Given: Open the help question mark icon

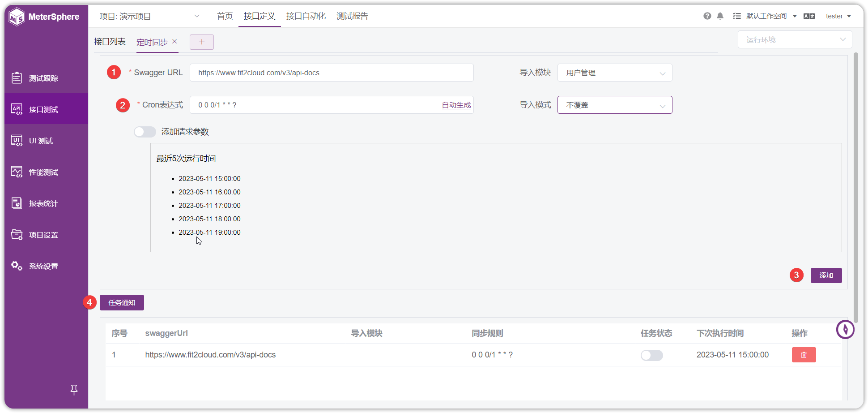Looking at the screenshot, I should tap(707, 16).
